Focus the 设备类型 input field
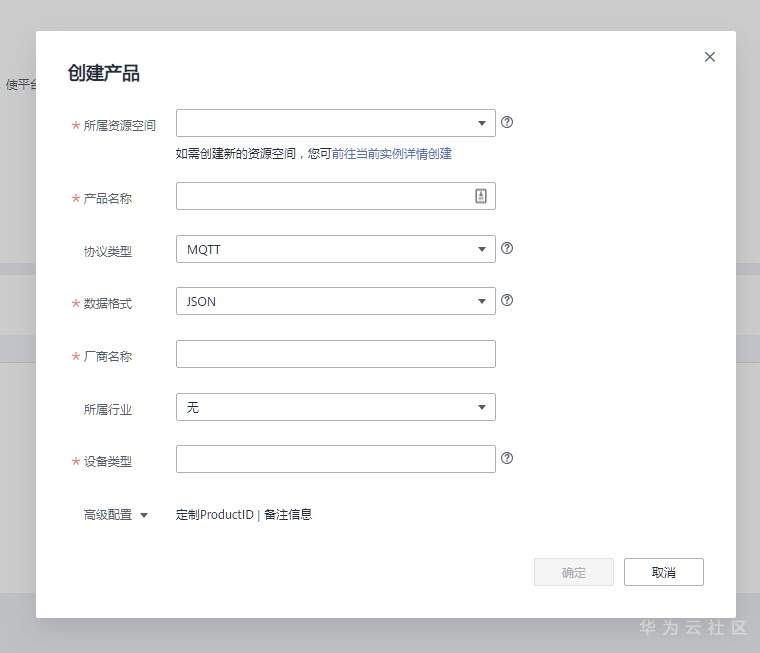The height and width of the screenshot is (653, 760). coord(336,459)
